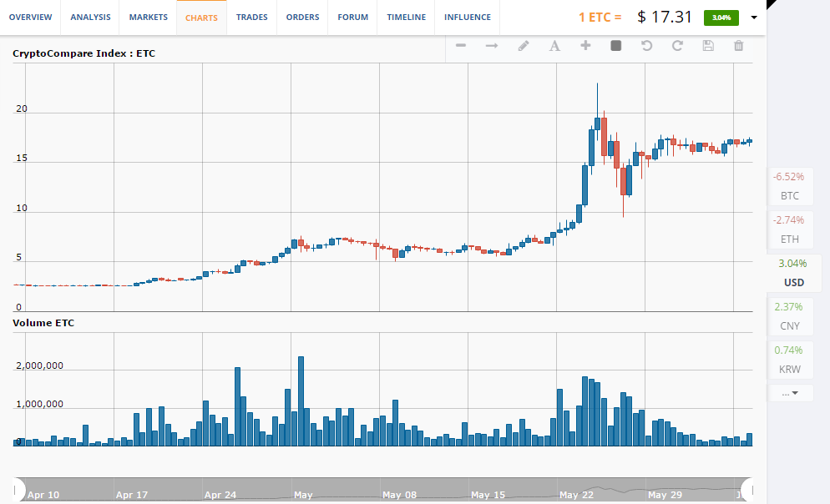Click the plus crosshair tool icon
Viewport: 830px width, 504px height.
coord(585,46)
